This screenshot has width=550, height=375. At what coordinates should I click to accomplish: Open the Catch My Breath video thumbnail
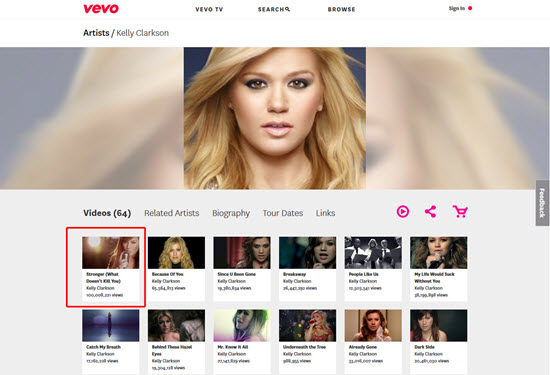tap(110, 326)
